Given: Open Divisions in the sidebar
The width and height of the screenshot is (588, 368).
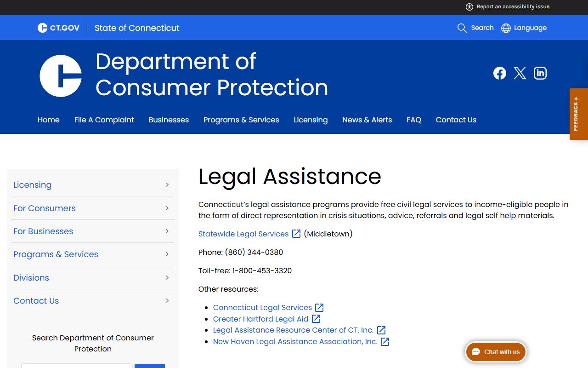Looking at the screenshot, I should 31,277.
